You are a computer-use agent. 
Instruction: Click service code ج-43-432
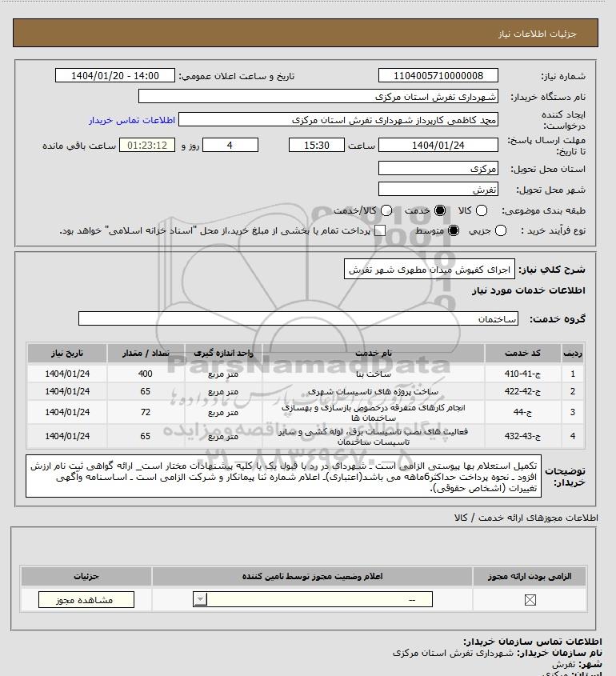(x=522, y=436)
